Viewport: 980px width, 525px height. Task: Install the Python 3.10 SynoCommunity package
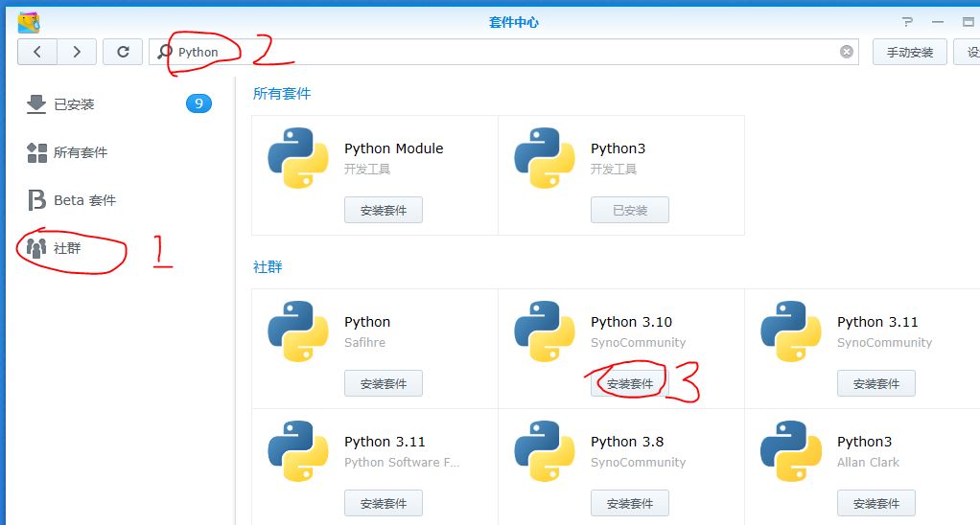tap(629, 383)
